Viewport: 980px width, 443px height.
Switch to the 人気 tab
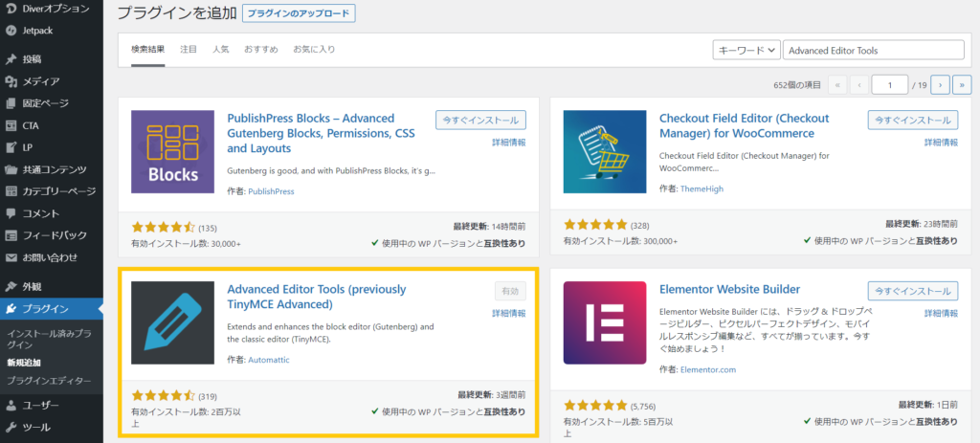221,50
